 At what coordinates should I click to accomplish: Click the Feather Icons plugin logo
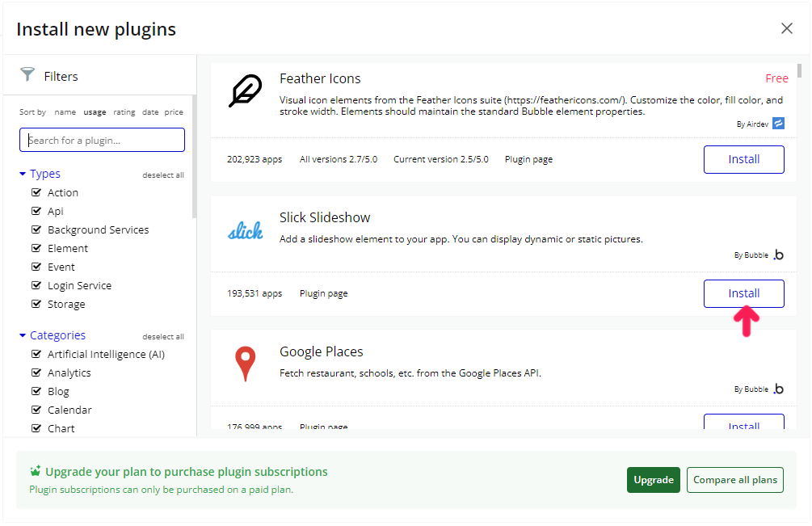point(246,91)
